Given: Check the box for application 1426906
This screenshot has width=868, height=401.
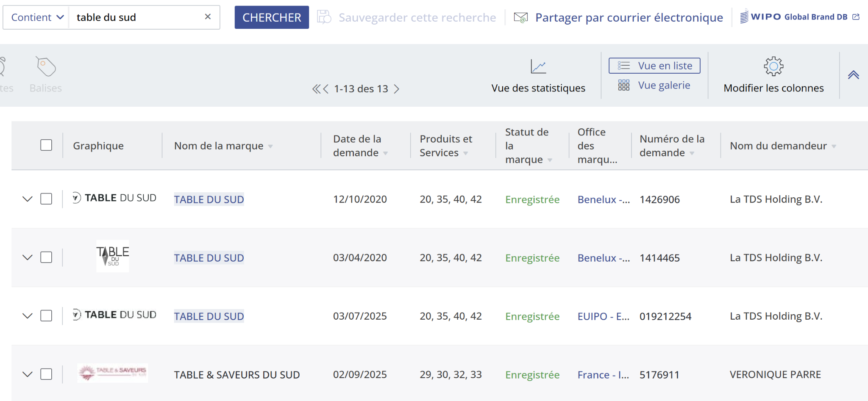Looking at the screenshot, I should pos(46,199).
